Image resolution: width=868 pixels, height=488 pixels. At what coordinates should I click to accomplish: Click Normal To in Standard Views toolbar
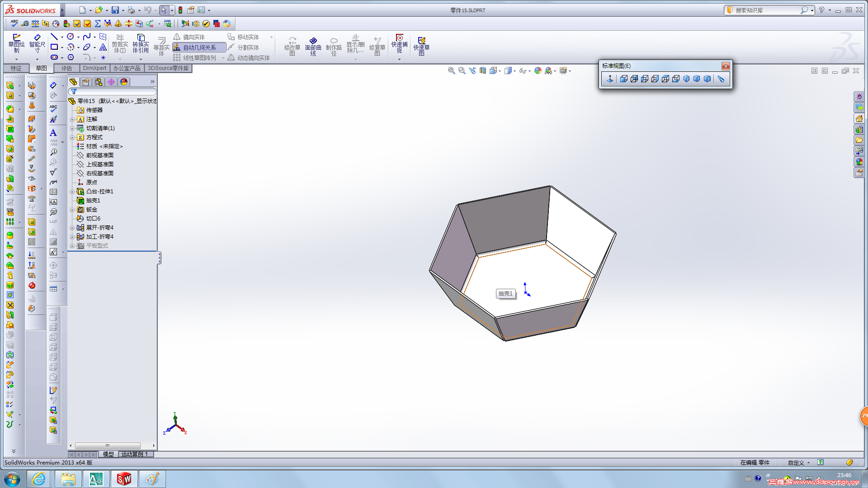point(610,79)
